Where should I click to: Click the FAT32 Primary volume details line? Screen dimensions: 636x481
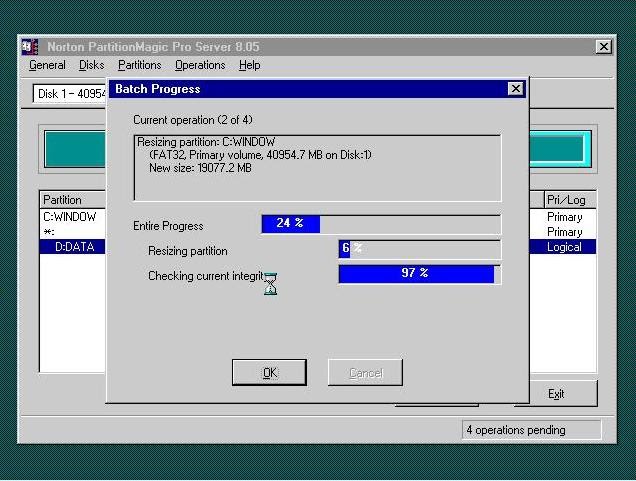click(260, 155)
